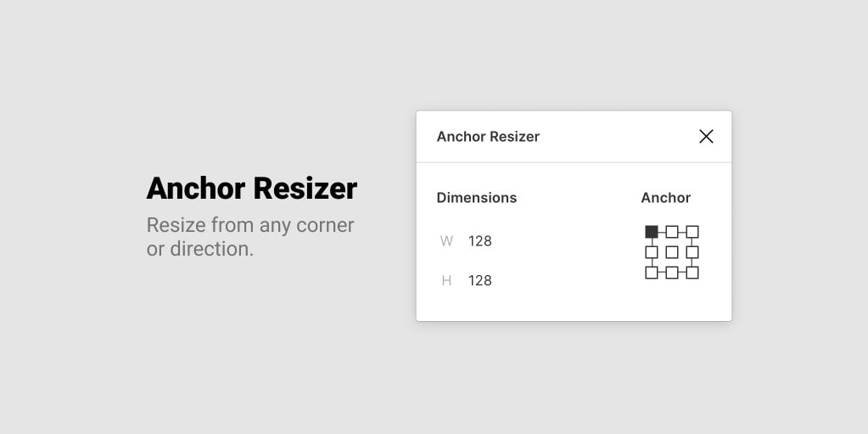
Task: Click the width value field showing 128
Action: 480,241
